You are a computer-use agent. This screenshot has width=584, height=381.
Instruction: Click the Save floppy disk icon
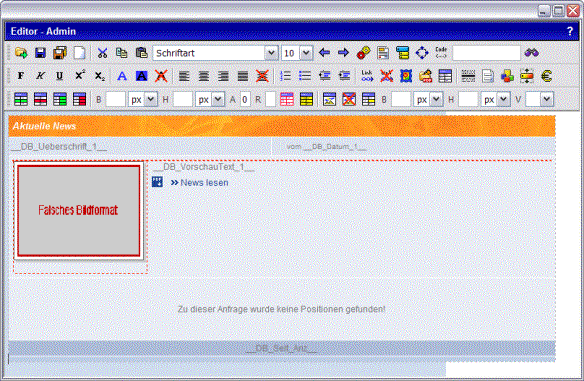40,53
